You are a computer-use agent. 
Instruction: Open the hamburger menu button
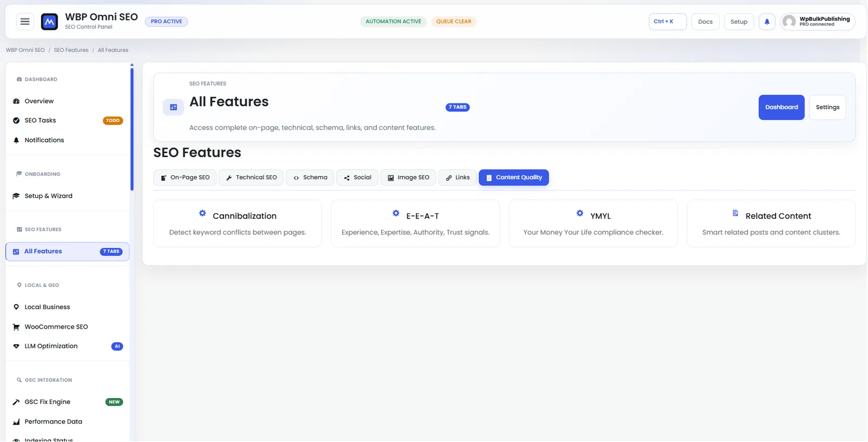[x=25, y=22]
